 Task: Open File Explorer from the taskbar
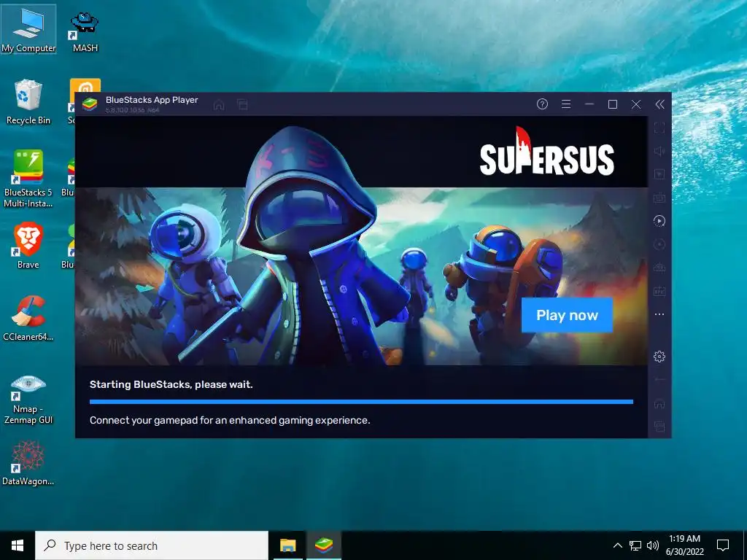click(x=287, y=545)
